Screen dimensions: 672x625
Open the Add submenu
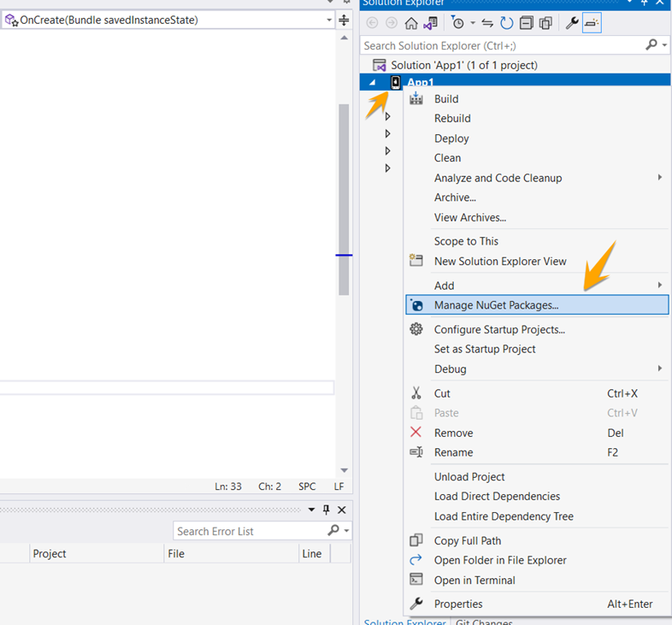[537, 286]
